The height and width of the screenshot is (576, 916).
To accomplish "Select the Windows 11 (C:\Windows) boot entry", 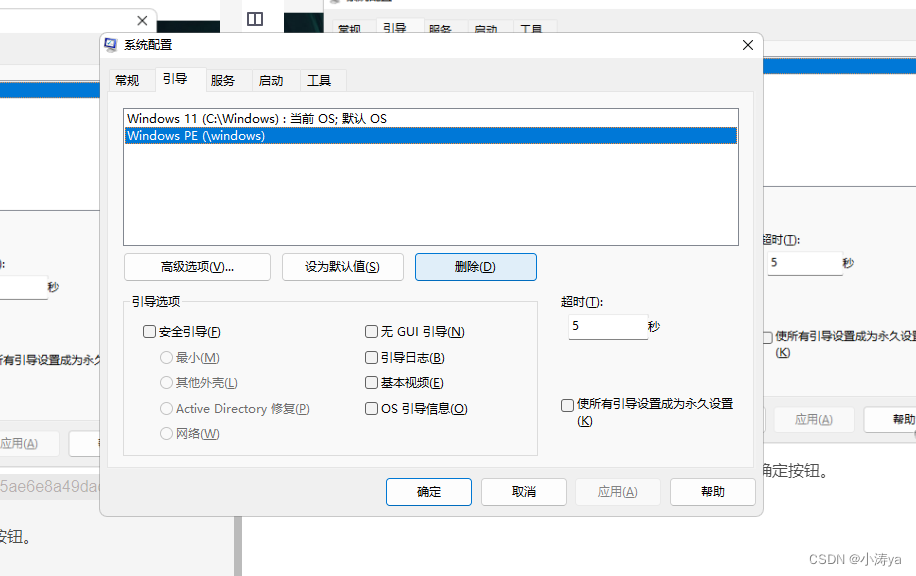I will [431, 119].
